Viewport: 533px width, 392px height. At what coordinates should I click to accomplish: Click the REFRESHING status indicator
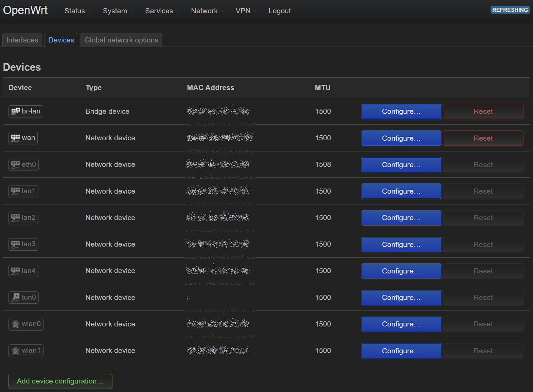510,10
